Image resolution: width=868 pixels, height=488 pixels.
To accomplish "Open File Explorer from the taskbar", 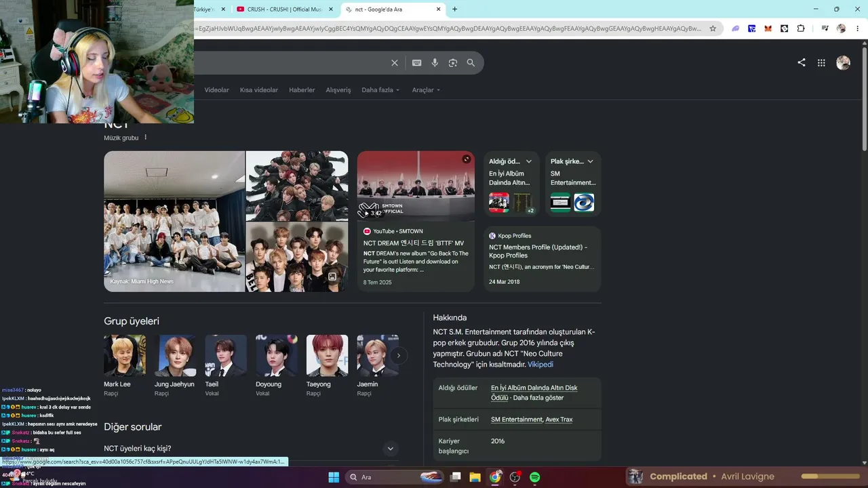I will [x=475, y=477].
